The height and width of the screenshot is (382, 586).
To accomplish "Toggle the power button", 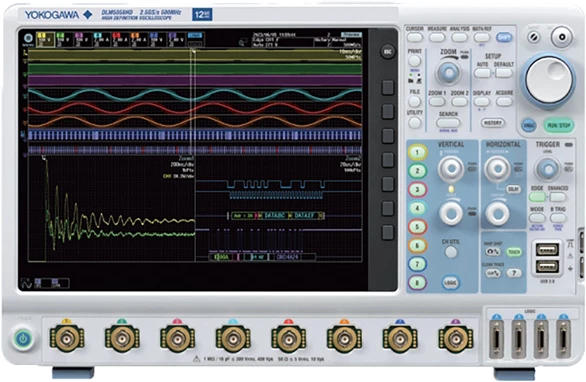I will [24, 339].
